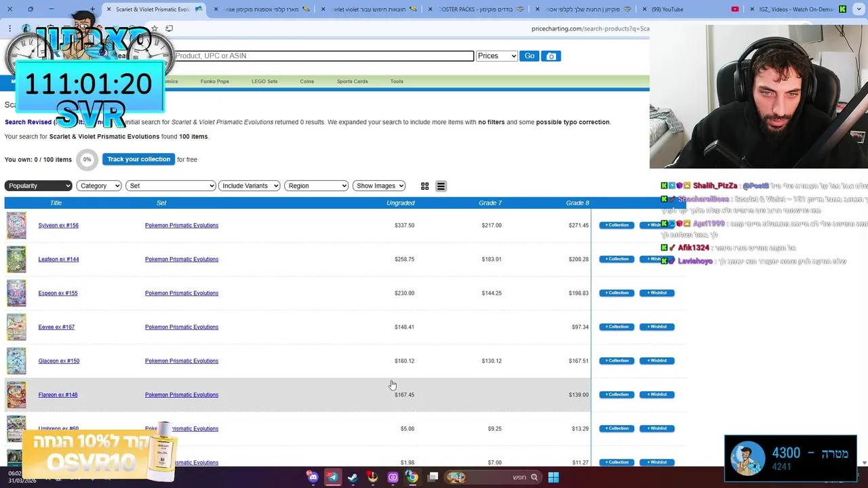Open Discord from the taskbar
868x488 pixels.
coord(313,477)
